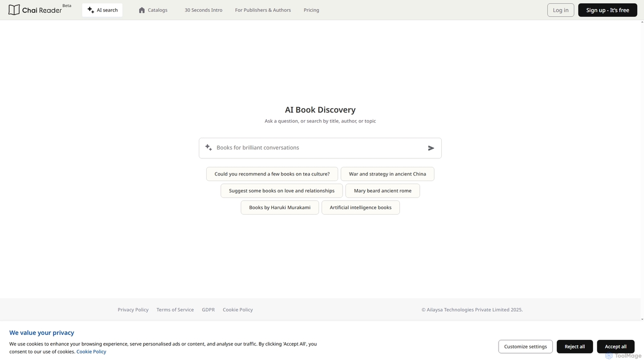This screenshot has height=362, width=644.
Task: Click the Log in button
Action: 560,10
